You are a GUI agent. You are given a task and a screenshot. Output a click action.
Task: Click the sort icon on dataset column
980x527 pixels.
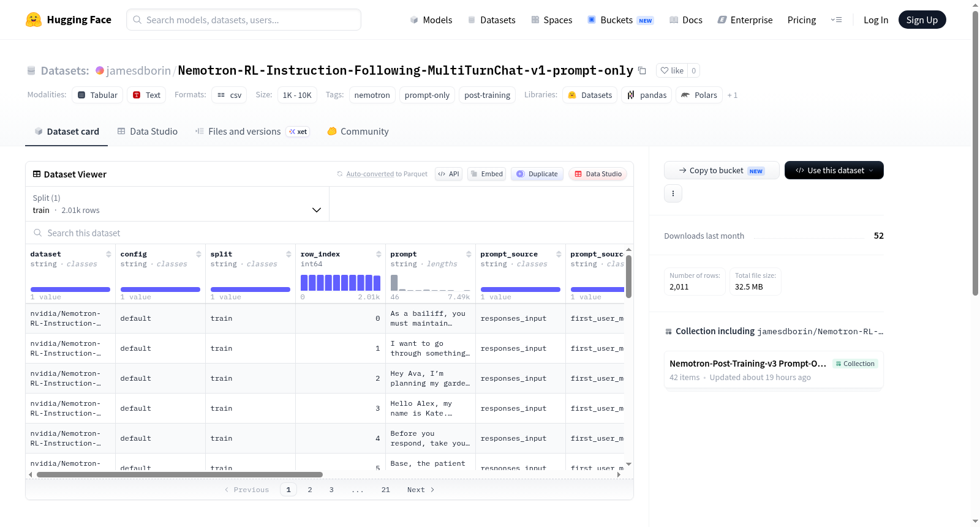pyautogui.click(x=108, y=254)
